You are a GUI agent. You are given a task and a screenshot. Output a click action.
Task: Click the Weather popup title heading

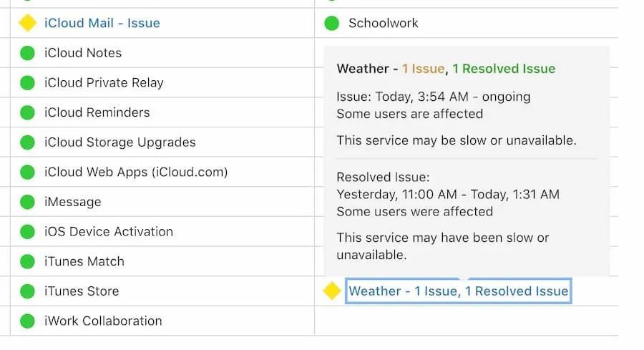[445, 69]
